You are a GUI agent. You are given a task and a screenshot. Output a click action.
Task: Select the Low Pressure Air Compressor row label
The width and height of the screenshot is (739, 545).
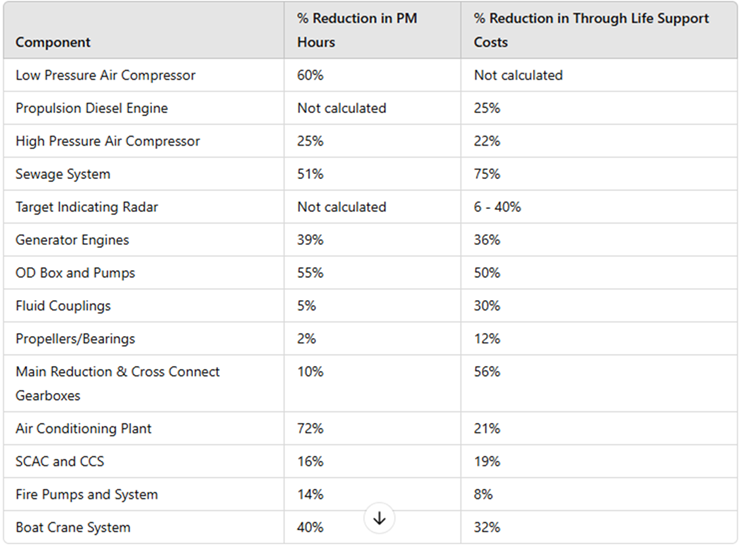pos(105,75)
